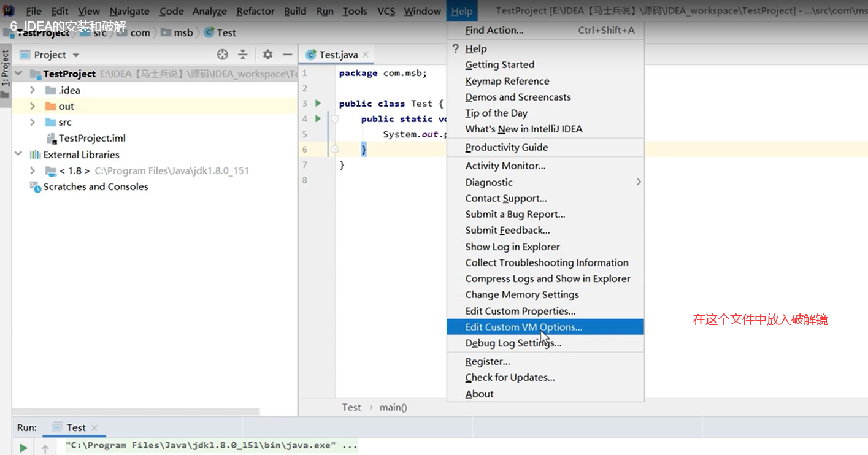
Task: Choose Show Log in Explorer
Action: pos(545,247)
